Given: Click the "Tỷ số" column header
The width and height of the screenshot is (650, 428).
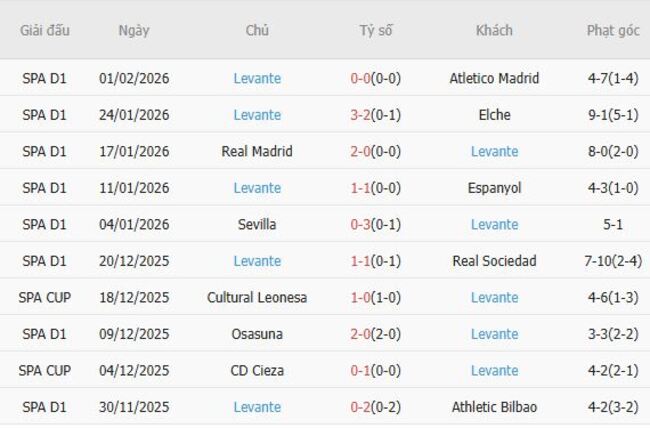Looking at the screenshot, I should click(376, 30).
